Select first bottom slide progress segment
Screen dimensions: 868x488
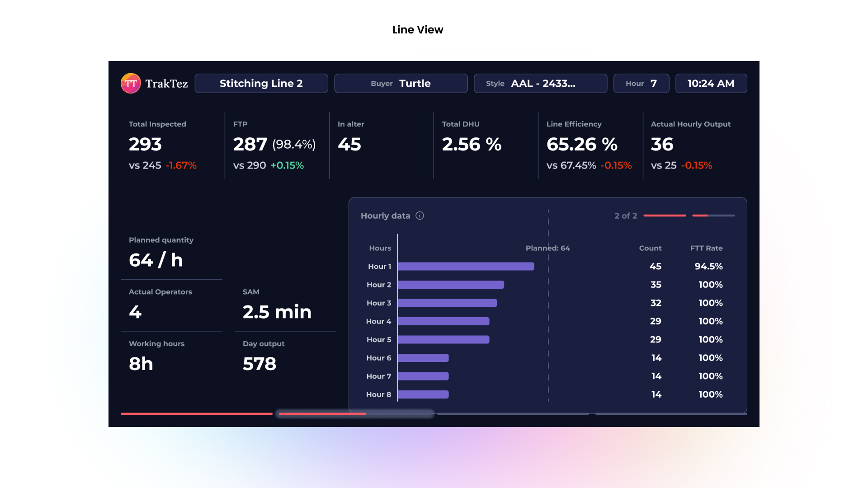(197, 413)
